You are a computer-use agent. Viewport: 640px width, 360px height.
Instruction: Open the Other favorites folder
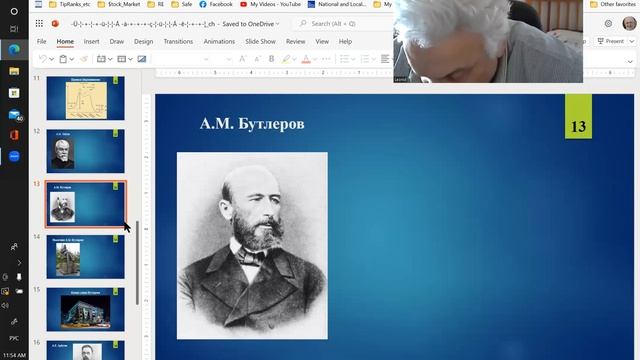pos(613,4)
